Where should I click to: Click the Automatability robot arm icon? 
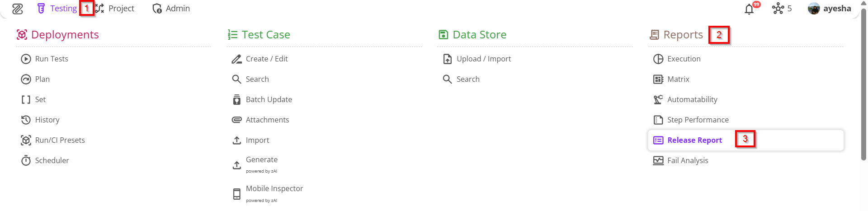(658, 99)
